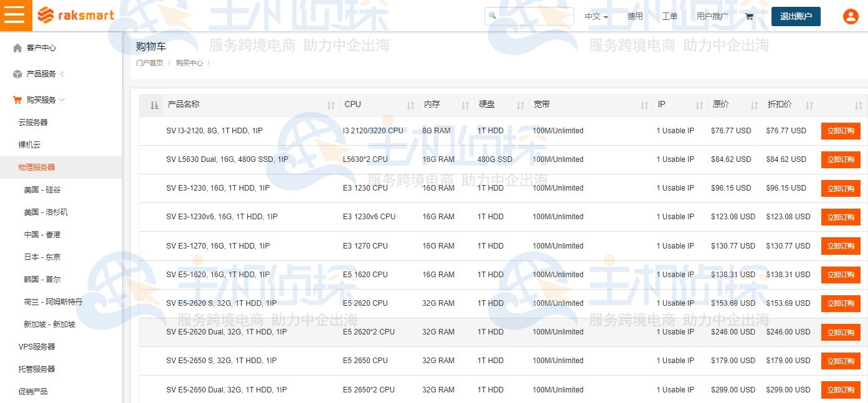
Task: Open the 门户首页 breadcrumb link
Action: 149,63
